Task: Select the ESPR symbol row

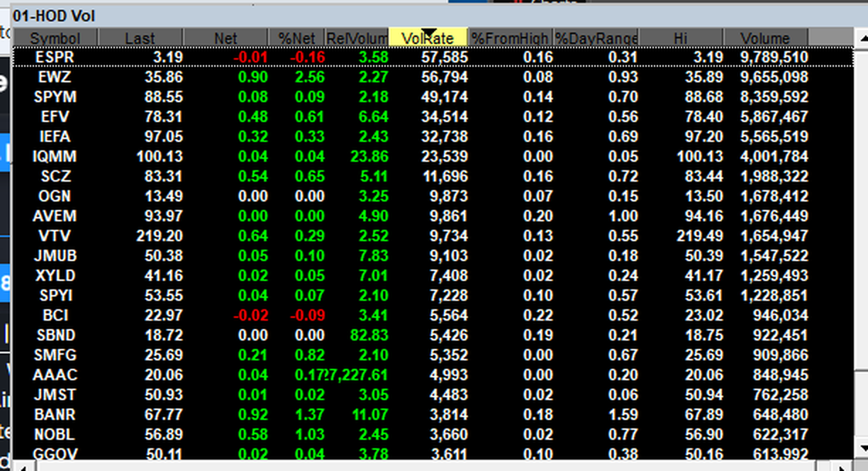Action: (x=433, y=57)
